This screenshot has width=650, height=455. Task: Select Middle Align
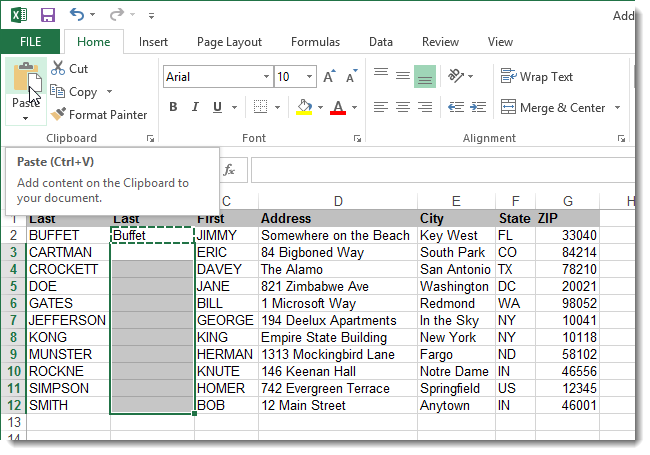(x=403, y=75)
